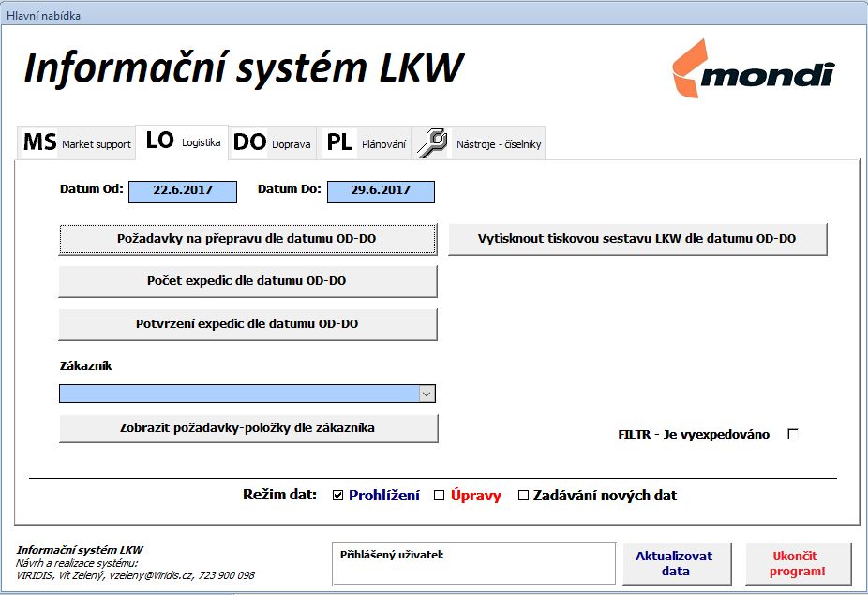Click the Ukončit program! button

pyautogui.click(x=798, y=563)
